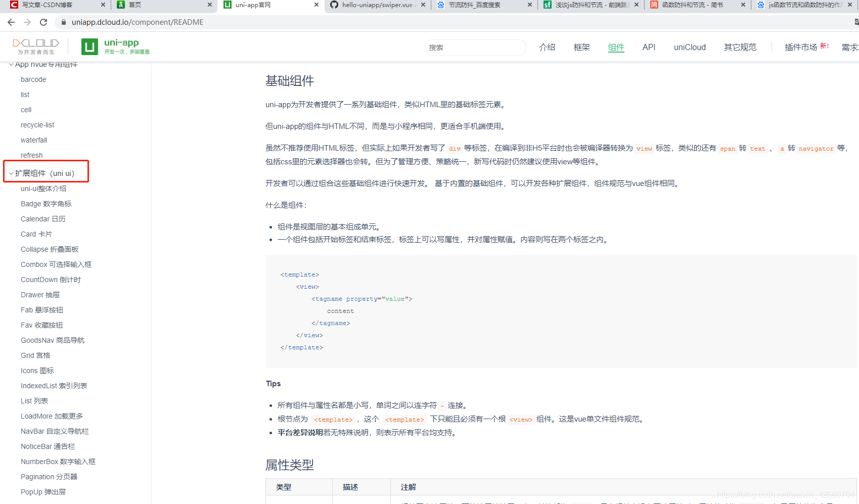Close the 浅谈js防抖和节流 tab
The height and width of the screenshot is (504, 859).
point(637,5)
